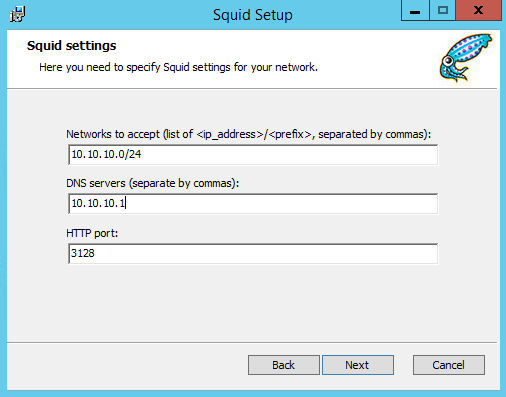
Task: Click the "HTTP port:" label
Action: click(92, 233)
